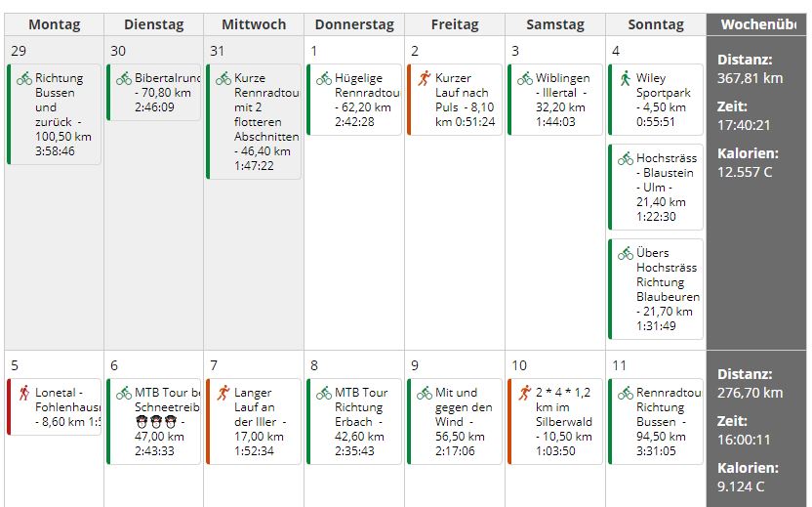
Task: Click day number 9 in the calendar
Action: click(x=415, y=365)
